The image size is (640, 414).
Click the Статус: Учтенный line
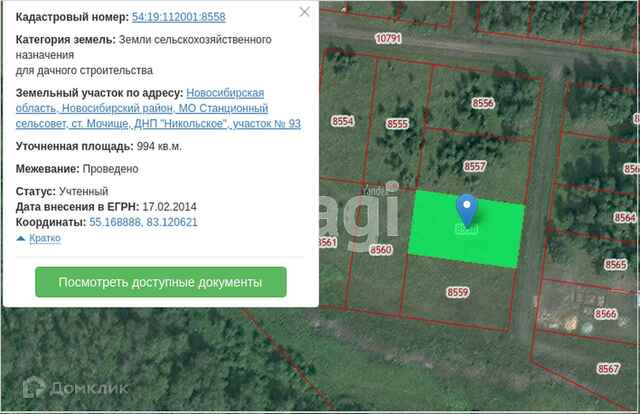tap(62, 191)
